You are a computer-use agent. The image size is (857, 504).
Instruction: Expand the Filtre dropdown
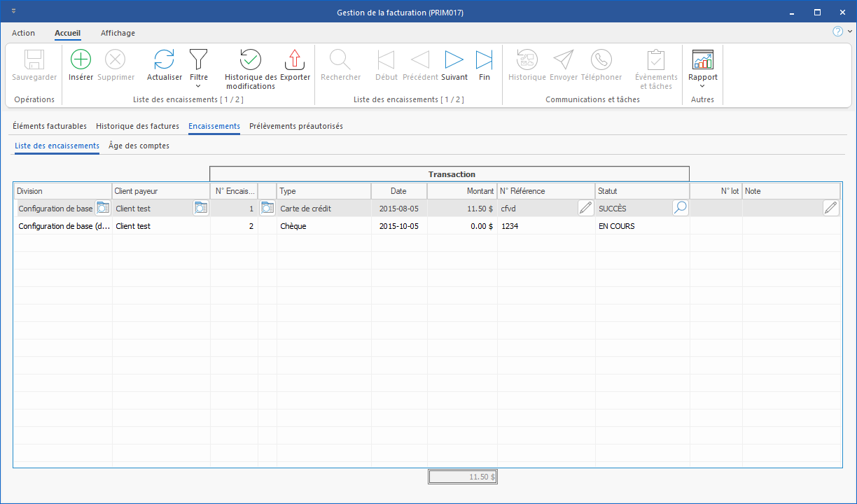coord(199,86)
